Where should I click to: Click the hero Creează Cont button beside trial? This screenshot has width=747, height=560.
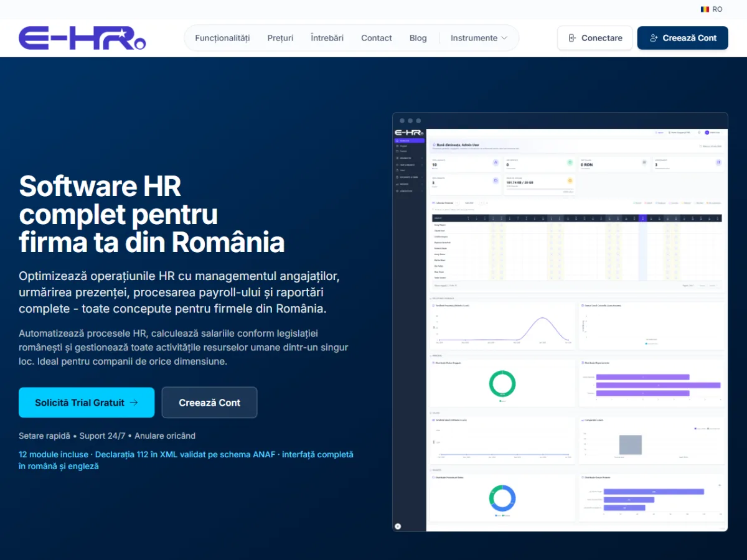point(209,403)
